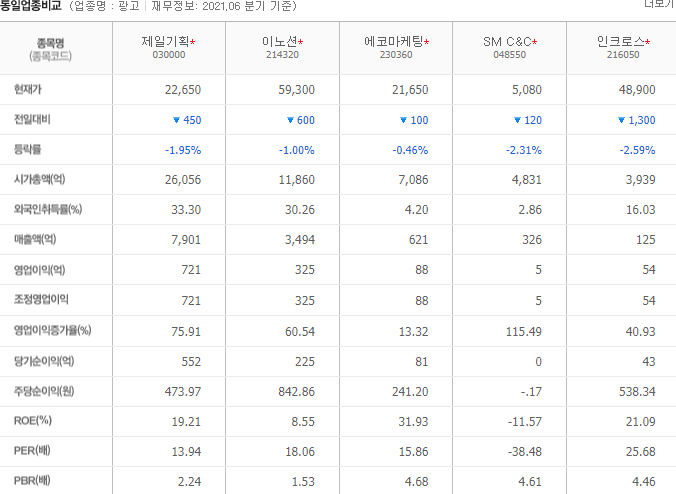This screenshot has width=676, height=494.
Task: Open the 에코마케팅 stock link
Action: (x=394, y=41)
